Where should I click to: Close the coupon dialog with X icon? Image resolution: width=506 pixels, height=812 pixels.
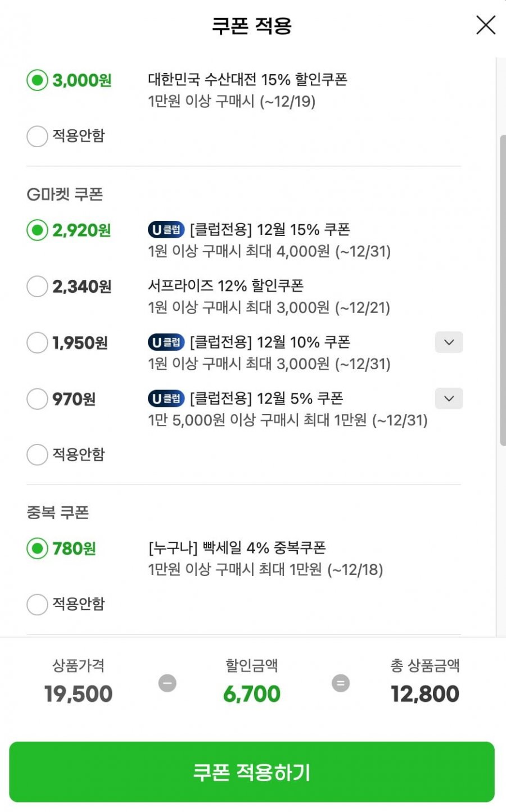tap(485, 25)
